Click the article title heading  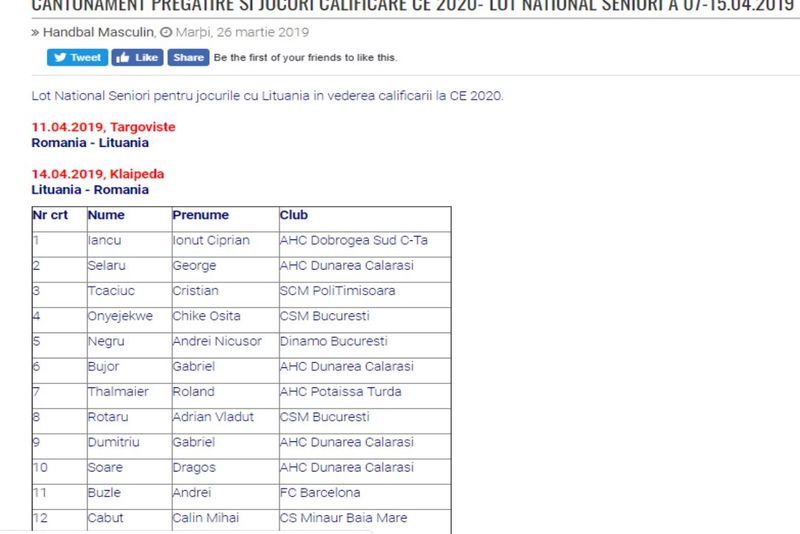pos(412,6)
